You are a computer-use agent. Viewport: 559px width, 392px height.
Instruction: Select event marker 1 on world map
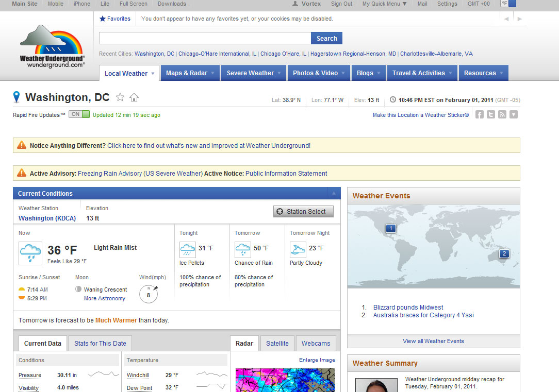coord(391,228)
